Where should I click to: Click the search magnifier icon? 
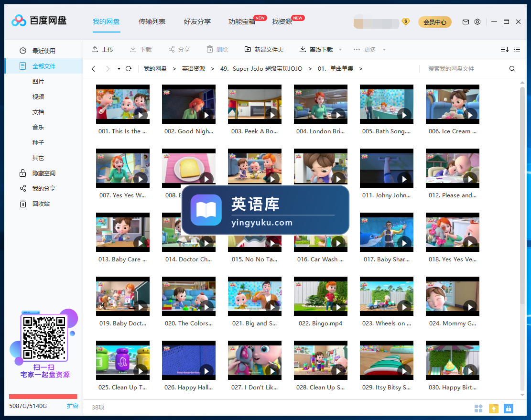[x=512, y=69]
